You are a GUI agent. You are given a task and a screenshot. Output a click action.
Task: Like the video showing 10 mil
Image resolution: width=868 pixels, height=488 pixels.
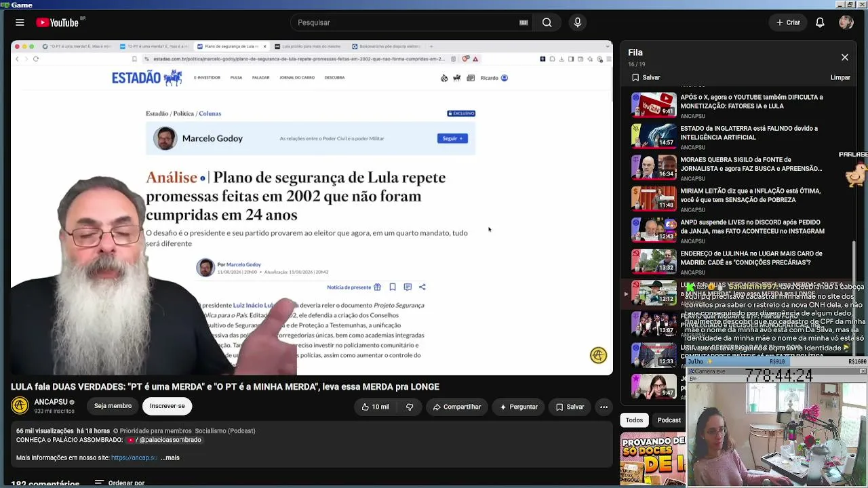coord(375,407)
